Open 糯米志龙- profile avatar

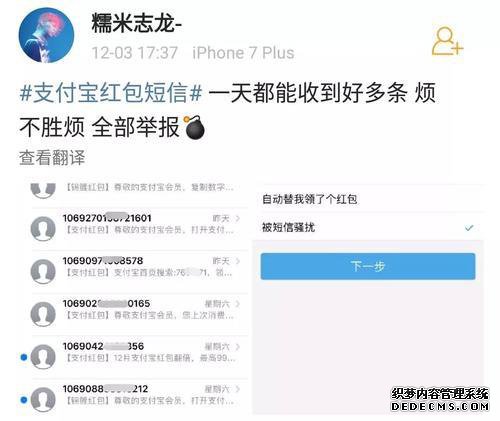(46, 35)
